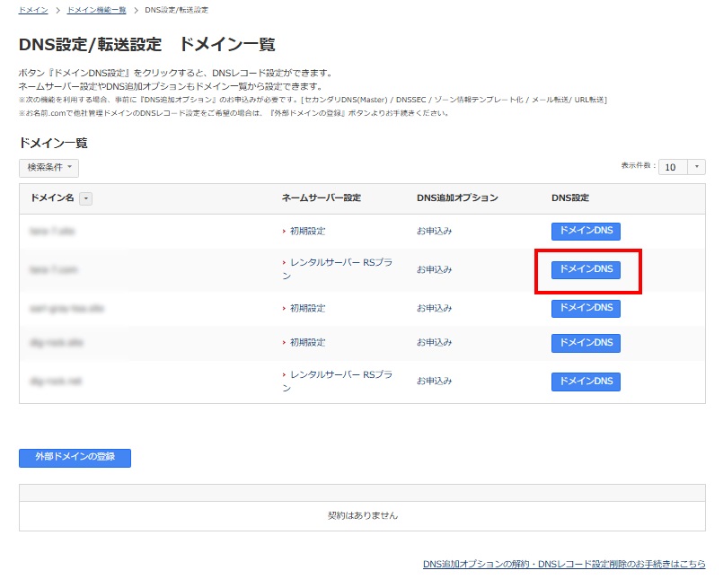723x588 pixels.
Task: Open レンタルサーバー RSプラン link in second row
Action: [340, 263]
